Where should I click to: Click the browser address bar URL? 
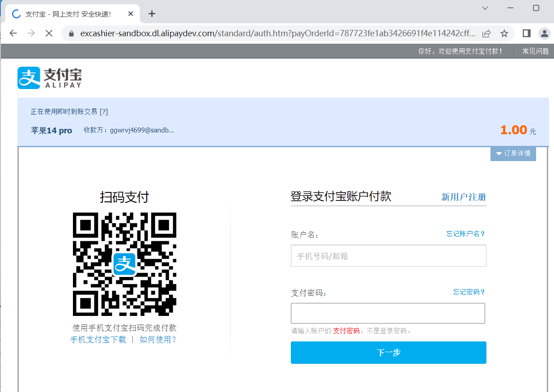point(277,34)
